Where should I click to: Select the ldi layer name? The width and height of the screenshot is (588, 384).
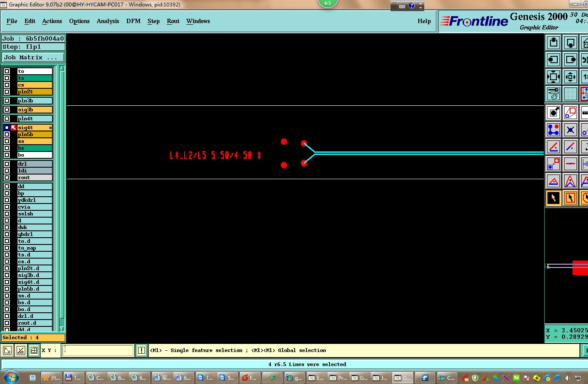click(x=35, y=171)
